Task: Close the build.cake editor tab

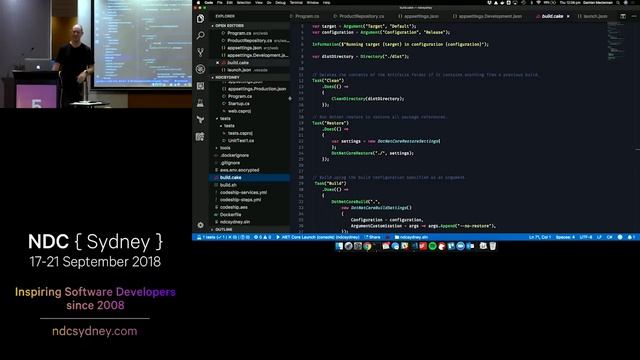Action: click(568, 16)
